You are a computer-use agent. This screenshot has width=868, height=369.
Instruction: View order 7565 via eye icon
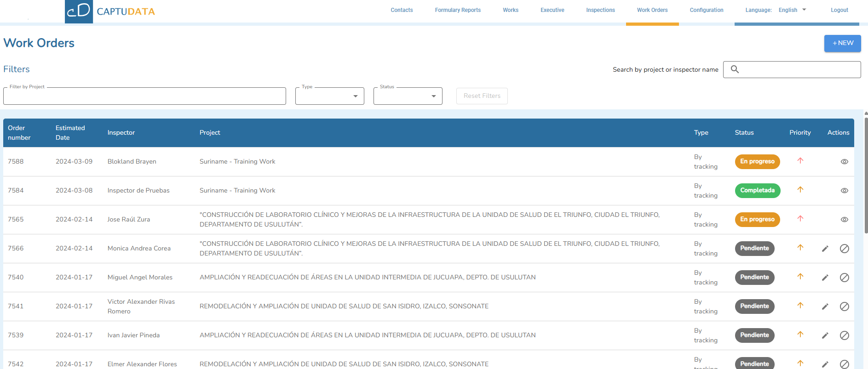tap(844, 220)
